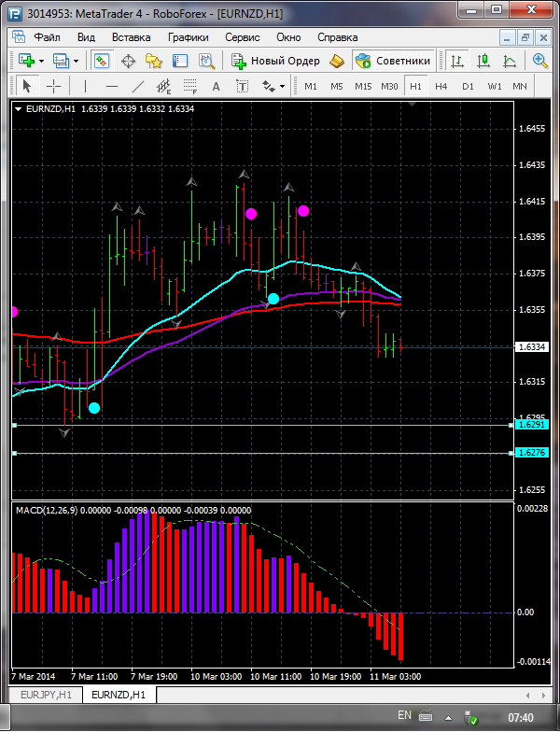The width and height of the screenshot is (560, 732).
Task: Select the cyan horizontal line at 1.6291
Action: click(263, 426)
